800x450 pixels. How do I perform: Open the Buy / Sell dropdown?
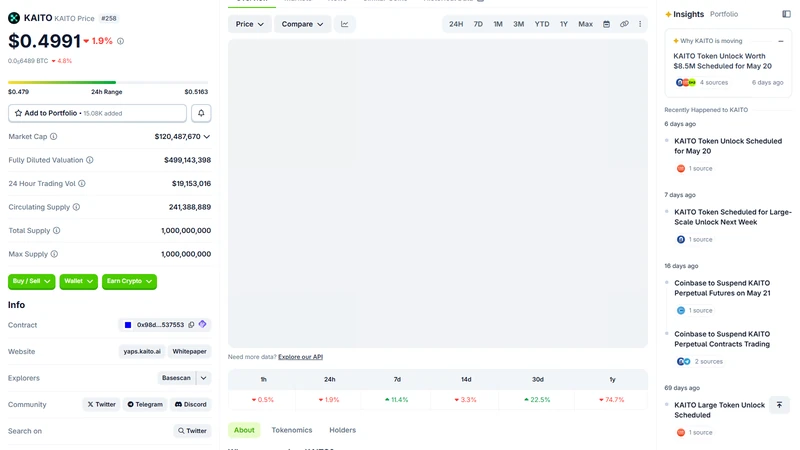pos(32,281)
